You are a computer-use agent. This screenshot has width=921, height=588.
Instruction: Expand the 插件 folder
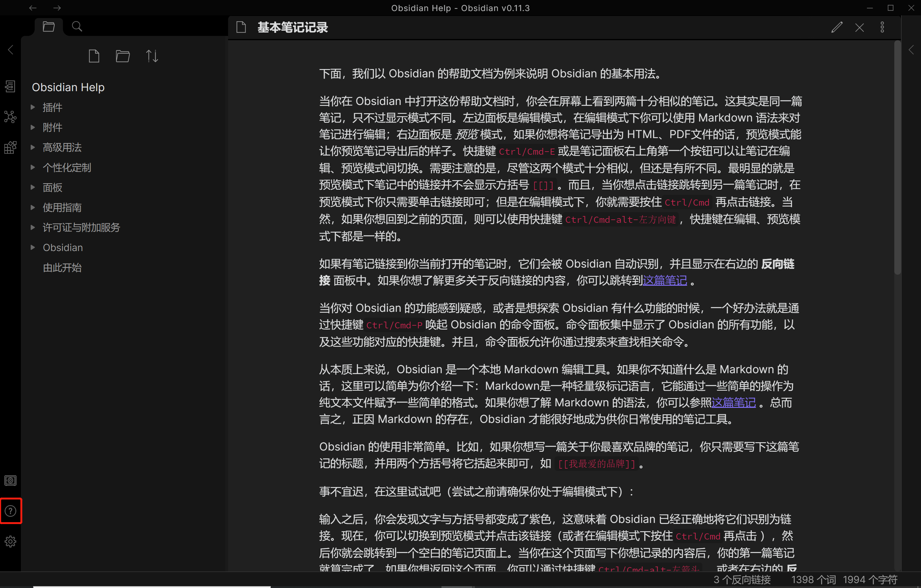tap(33, 107)
